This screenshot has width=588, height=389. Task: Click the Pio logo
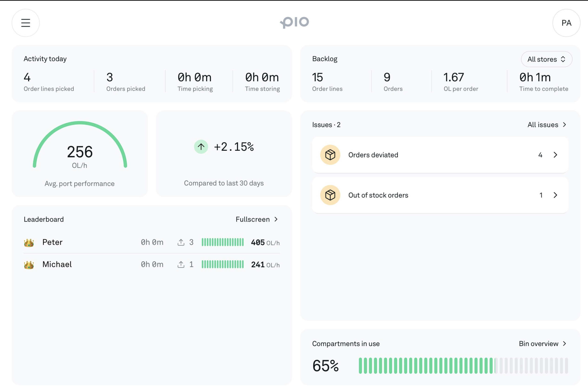[294, 23]
